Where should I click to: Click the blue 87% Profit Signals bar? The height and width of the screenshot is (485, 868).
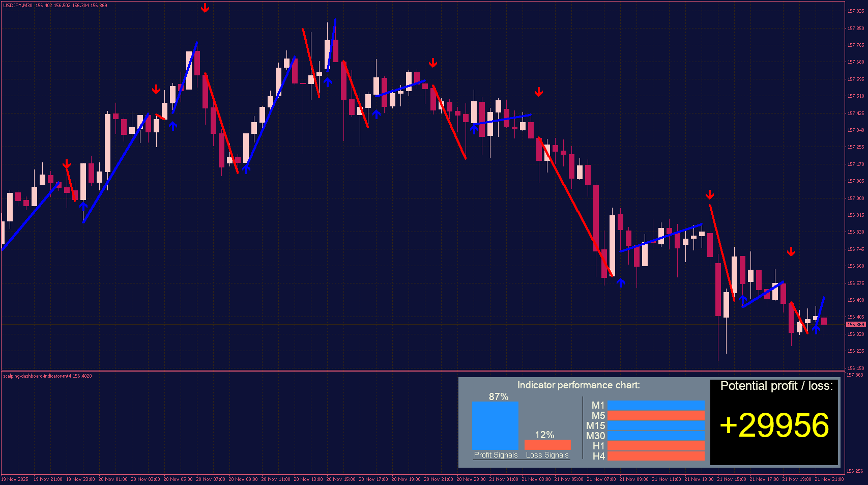tap(495, 426)
